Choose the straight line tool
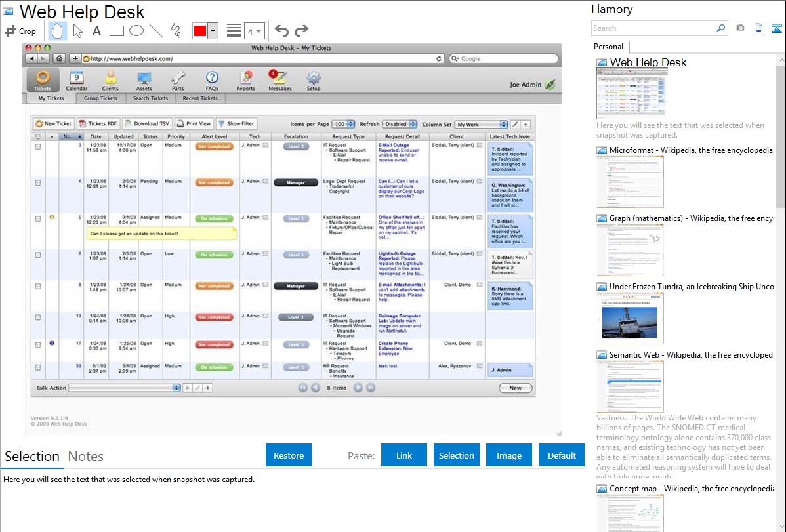 pos(156,31)
